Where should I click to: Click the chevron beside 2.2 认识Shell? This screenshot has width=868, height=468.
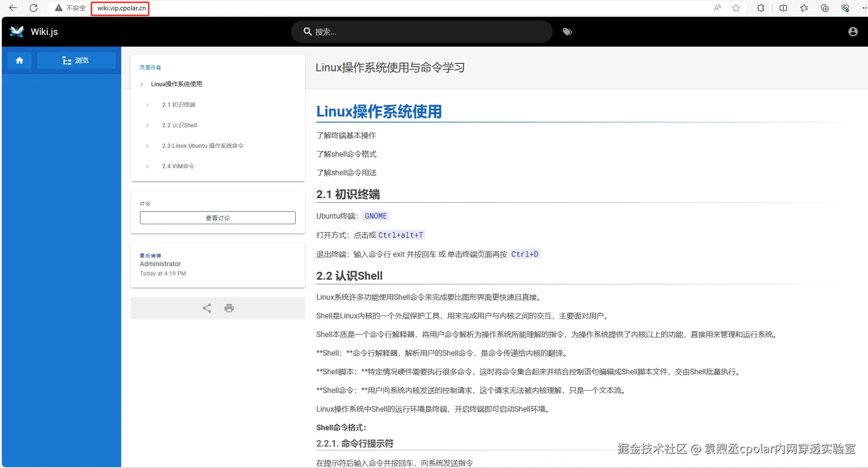[x=147, y=125]
